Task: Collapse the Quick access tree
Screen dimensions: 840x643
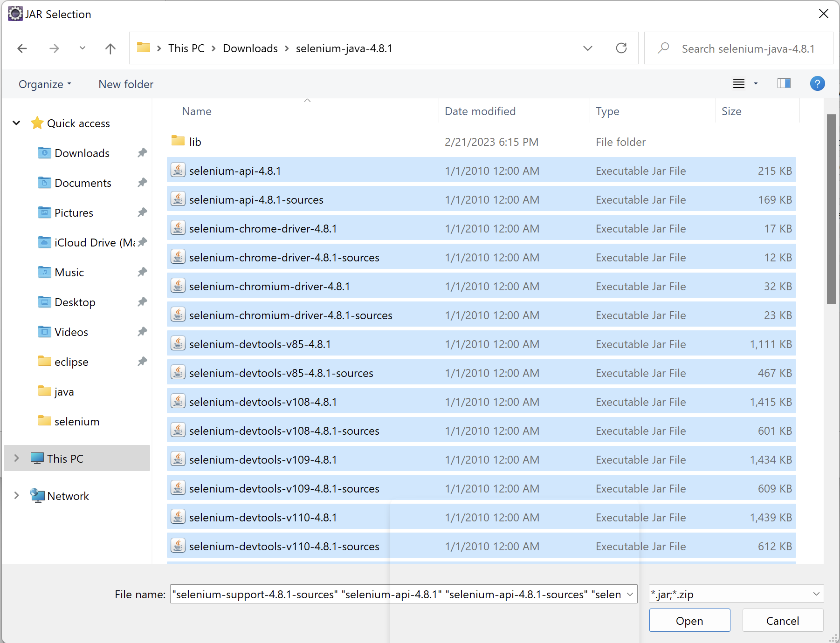Action: click(x=16, y=123)
